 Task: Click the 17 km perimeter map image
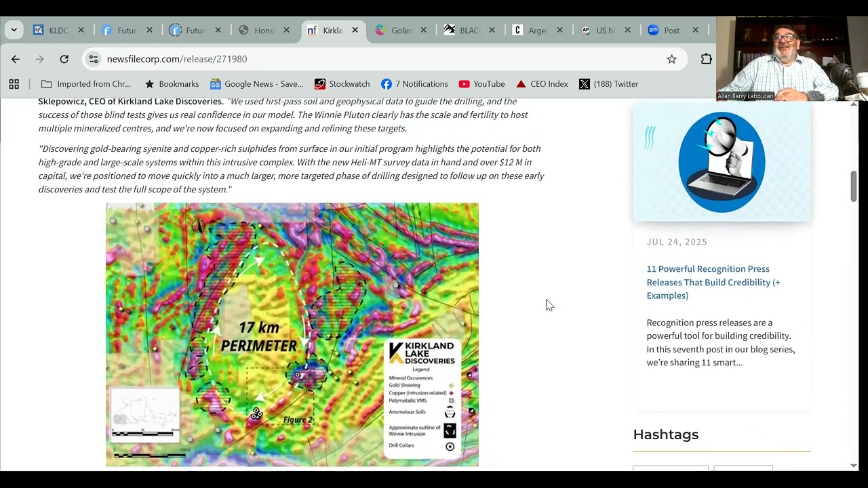click(x=292, y=335)
